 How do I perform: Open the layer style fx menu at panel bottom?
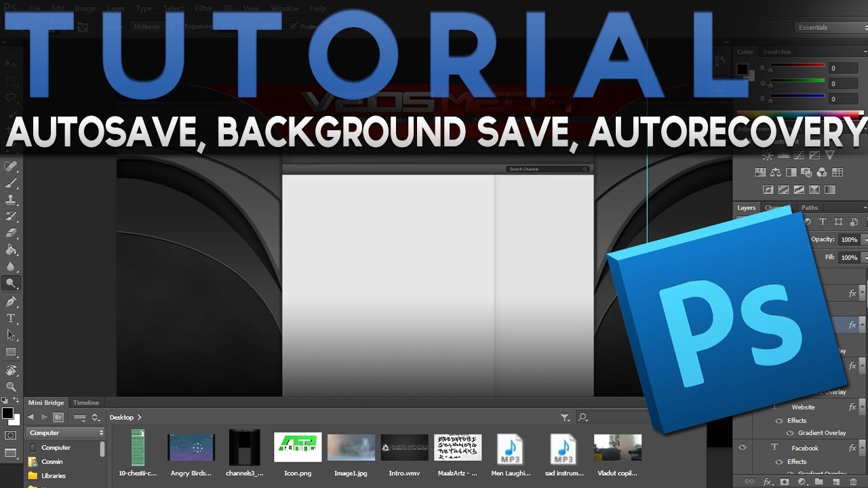pos(768,482)
